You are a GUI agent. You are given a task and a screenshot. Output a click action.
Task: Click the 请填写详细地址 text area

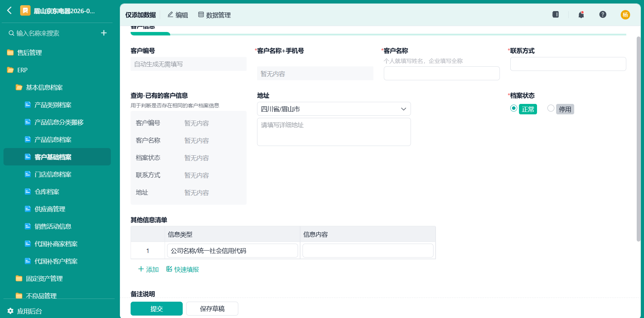coord(334,132)
